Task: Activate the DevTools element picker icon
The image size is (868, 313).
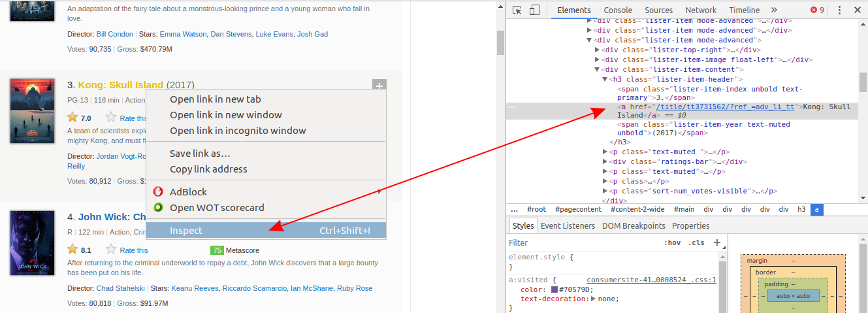Action: tap(517, 10)
